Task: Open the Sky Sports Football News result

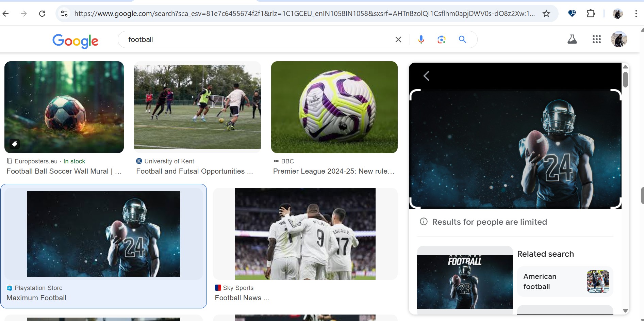Action: pyautogui.click(x=305, y=234)
